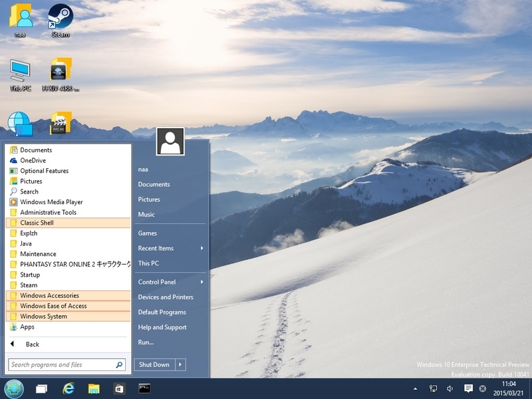Expand the Classic Shell folder
Image resolution: width=532 pixels, height=399 pixels.
[x=68, y=223]
